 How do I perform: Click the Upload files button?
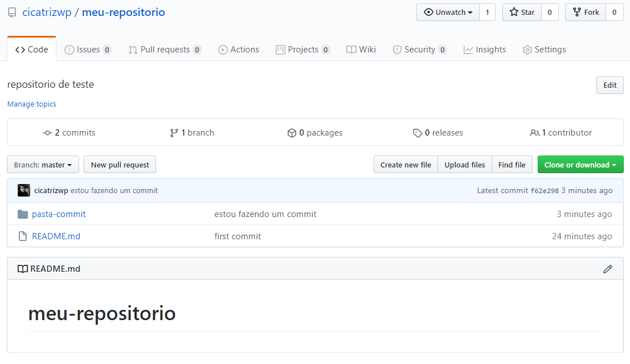[x=465, y=165]
